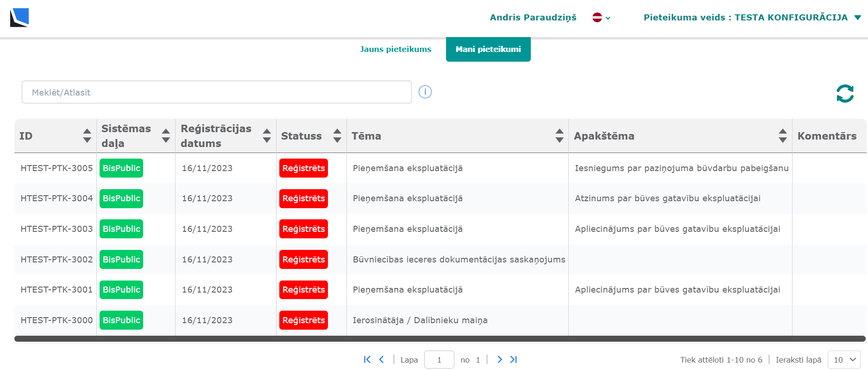Click user name Andris Paraudziņš
The height and width of the screenshot is (370, 868).
[533, 18]
